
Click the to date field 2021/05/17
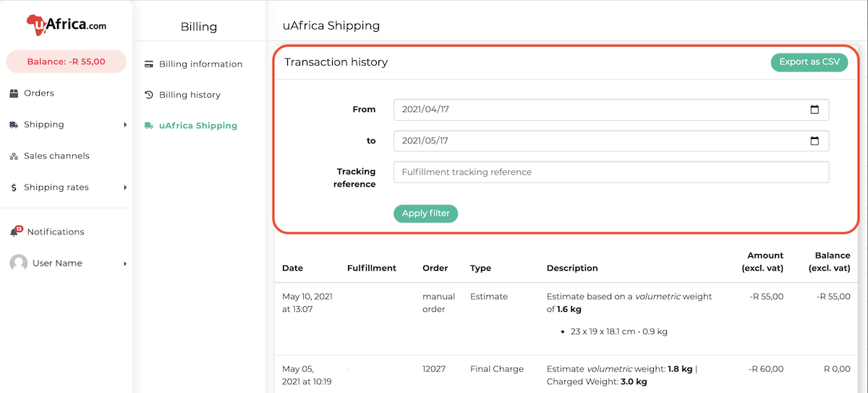611,141
